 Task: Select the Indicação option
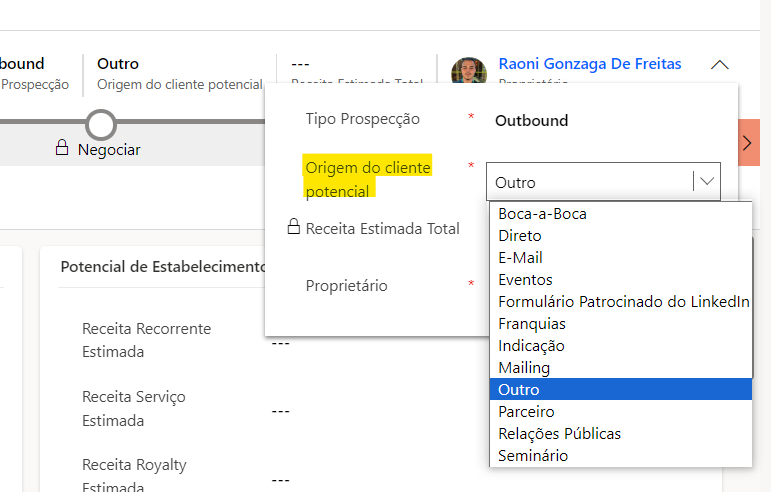531,346
